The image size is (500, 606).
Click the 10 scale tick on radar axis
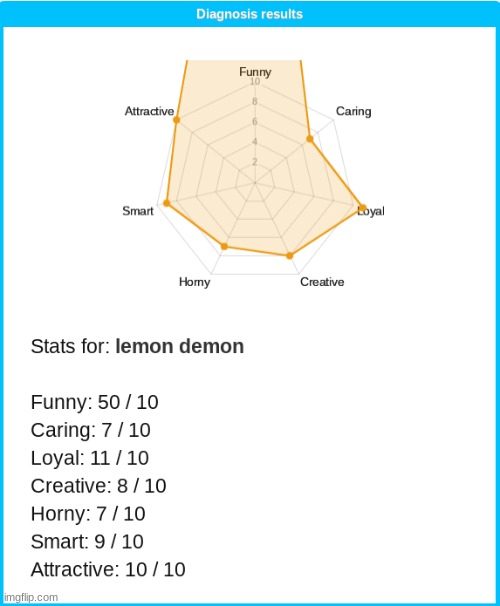[x=255, y=82]
